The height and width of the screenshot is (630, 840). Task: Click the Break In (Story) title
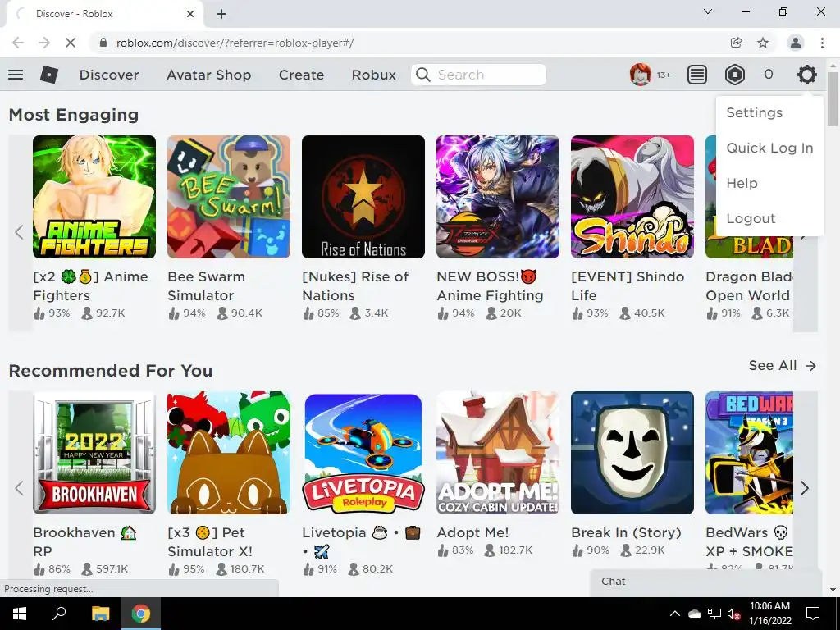[626, 532]
